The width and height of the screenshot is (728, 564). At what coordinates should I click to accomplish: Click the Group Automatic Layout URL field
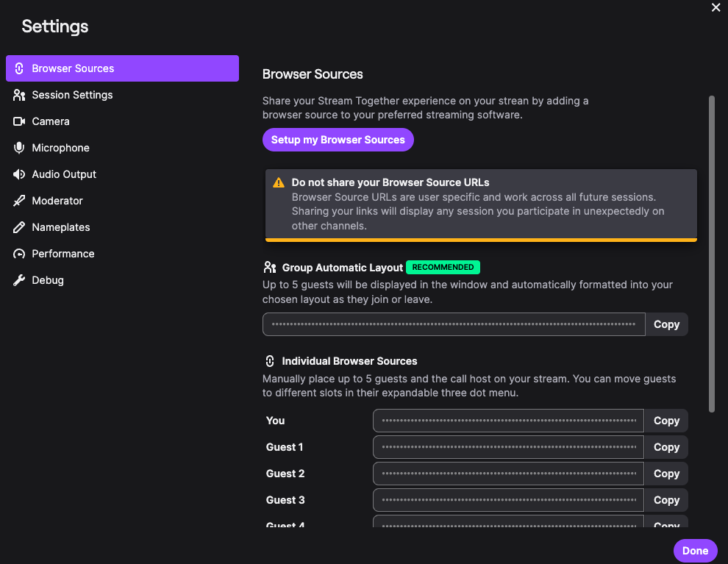point(453,324)
